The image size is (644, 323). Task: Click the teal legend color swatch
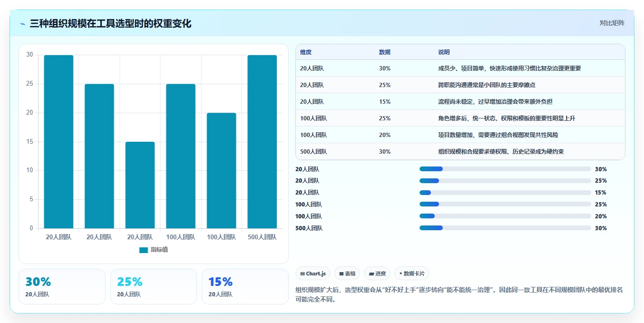click(x=143, y=250)
